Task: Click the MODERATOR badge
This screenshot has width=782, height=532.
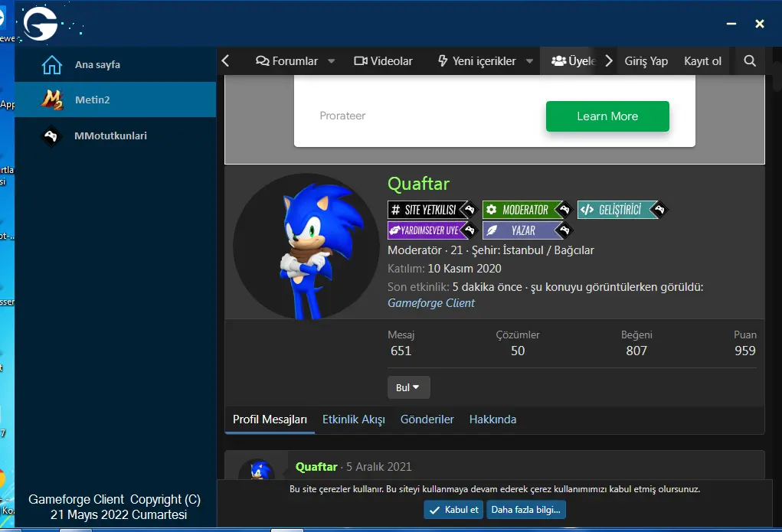Action: point(527,210)
